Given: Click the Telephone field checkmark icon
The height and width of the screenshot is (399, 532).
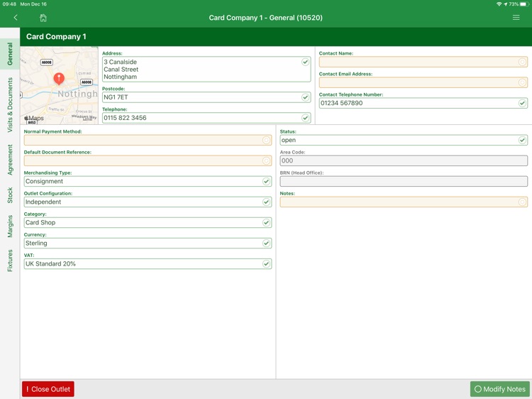Looking at the screenshot, I should point(305,118).
